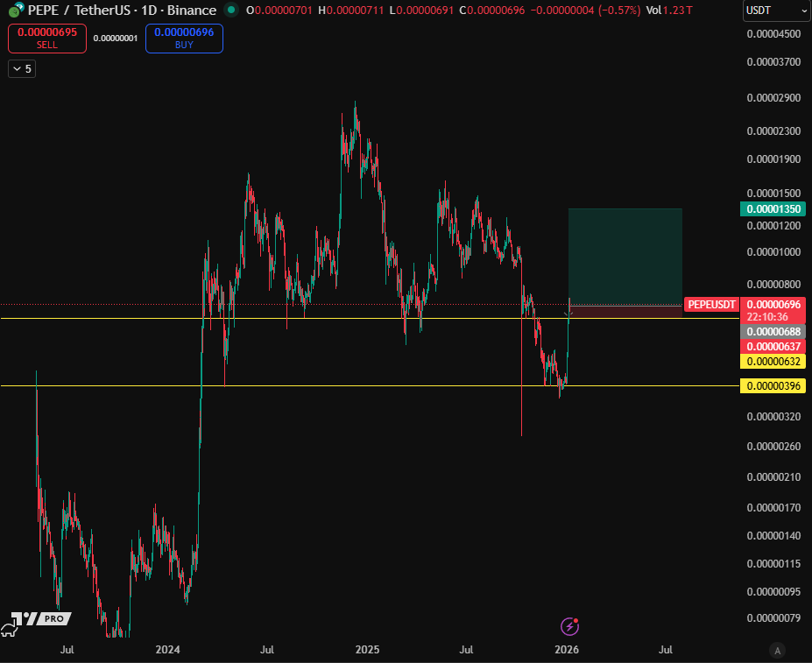Click the green market status dot
Image resolution: width=812 pixels, height=663 pixels.
231,10
